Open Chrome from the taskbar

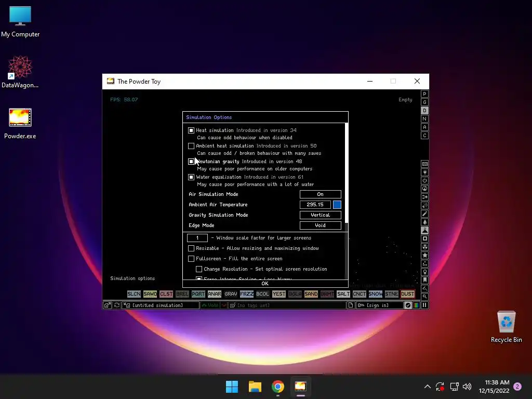pos(277,387)
